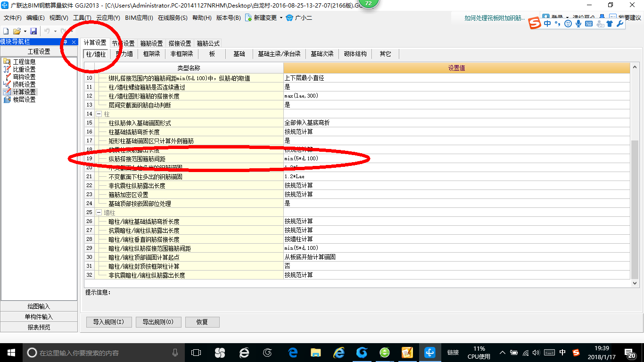The width and height of the screenshot is (644, 362).
Task: Open the Microsoft Edge taskbar icon
Action: pyautogui.click(x=293, y=353)
